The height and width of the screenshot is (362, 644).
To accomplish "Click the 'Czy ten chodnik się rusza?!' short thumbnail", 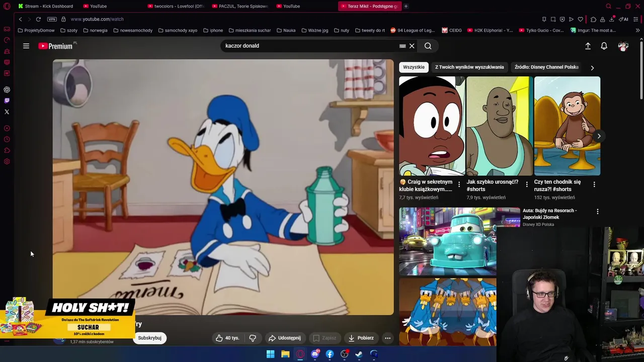I will [567, 126].
